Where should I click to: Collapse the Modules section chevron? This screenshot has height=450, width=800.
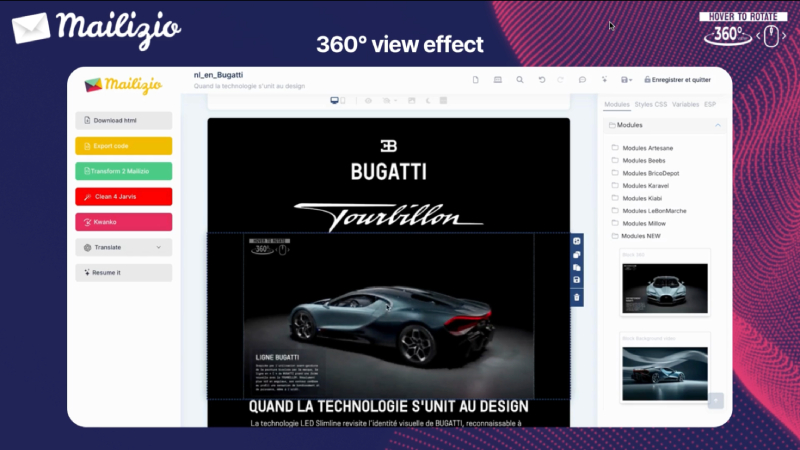coord(718,125)
